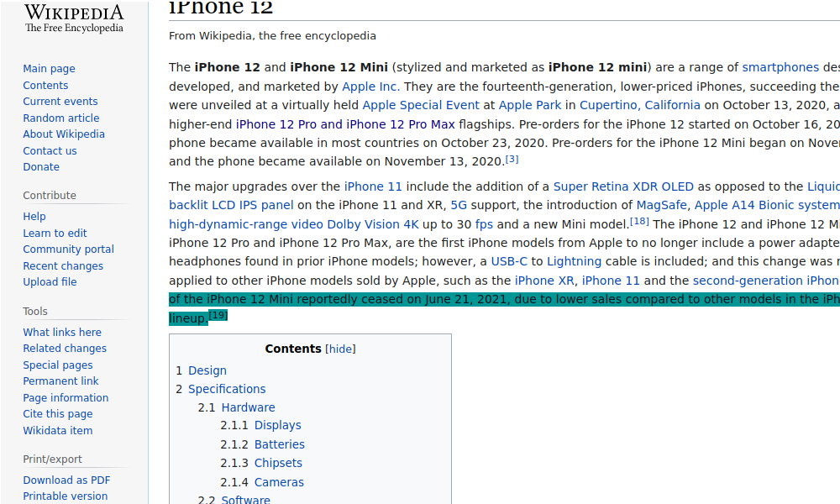Open the 4K link
Viewport: 840px width, 504px height.
pyautogui.click(x=411, y=224)
